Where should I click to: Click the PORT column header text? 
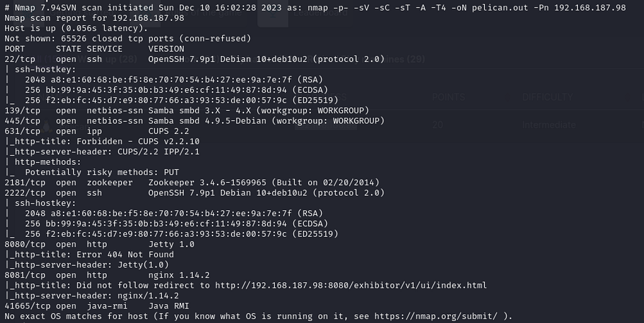[x=15, y=48]
